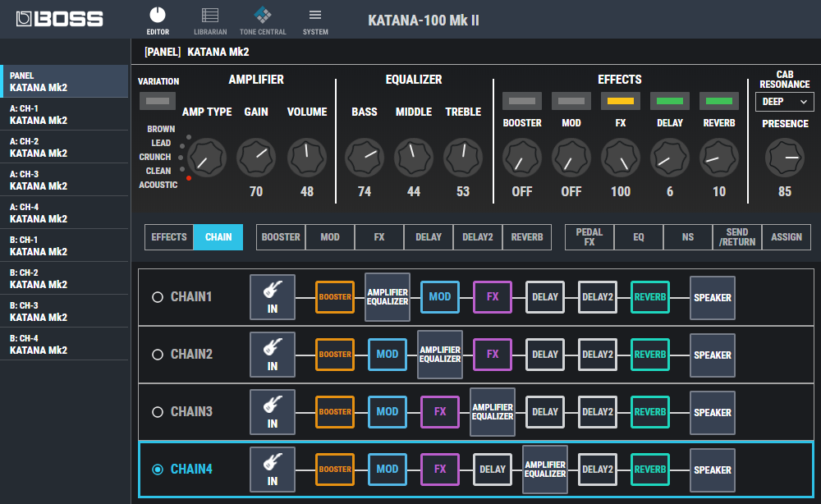Click the guitar IN block in CHAIN1
This screenshot has width=821, height=504.
point(273,297)
